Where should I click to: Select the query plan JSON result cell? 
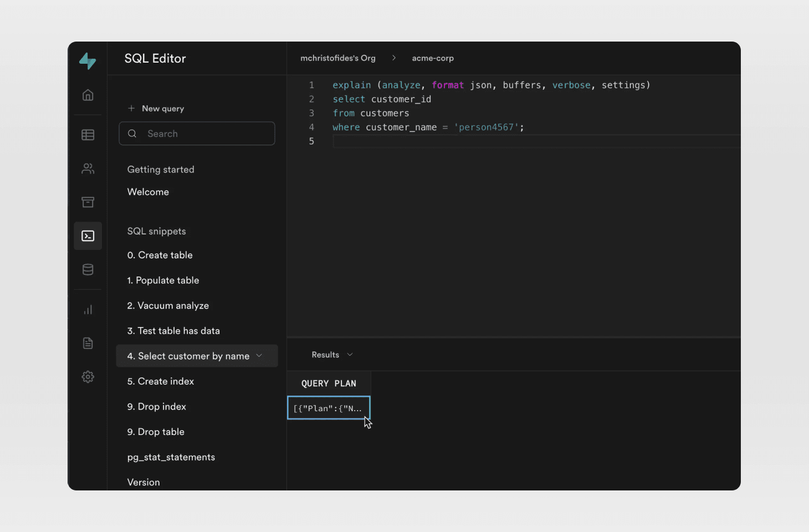pos(328,408)
